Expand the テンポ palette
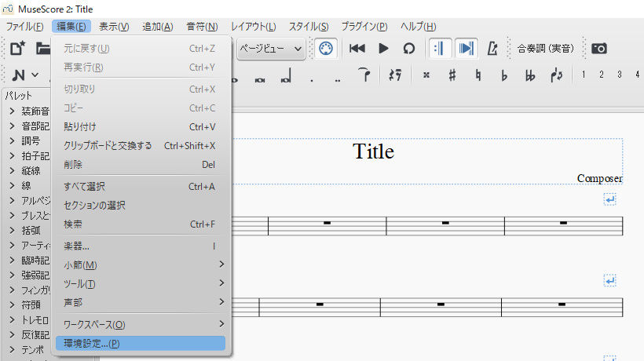The image size is (644, 361). [x=12, y=349]
